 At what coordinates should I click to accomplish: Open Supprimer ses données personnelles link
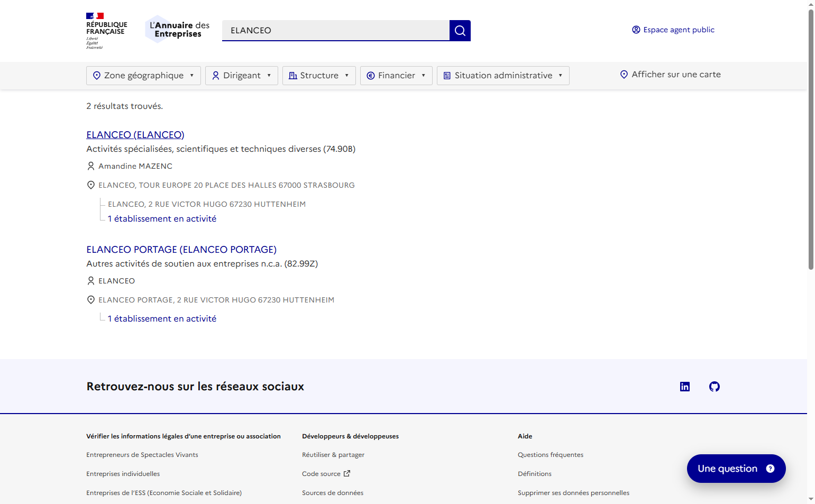[574, 493]
